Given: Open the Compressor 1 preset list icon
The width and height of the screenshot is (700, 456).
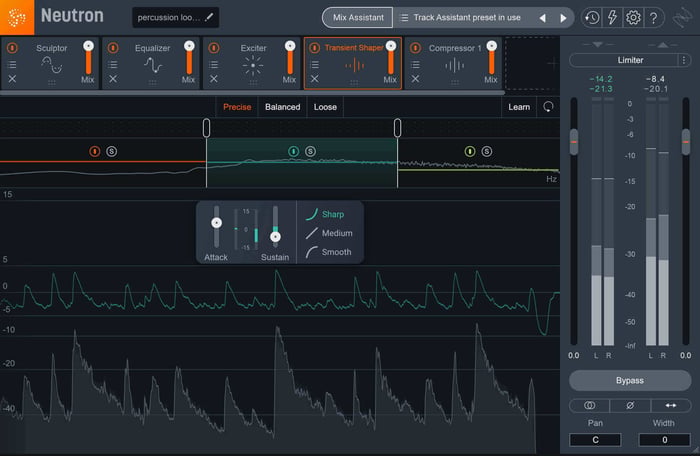Looking at the screenshot, I should pyautogui.click(x=415, y=65).
